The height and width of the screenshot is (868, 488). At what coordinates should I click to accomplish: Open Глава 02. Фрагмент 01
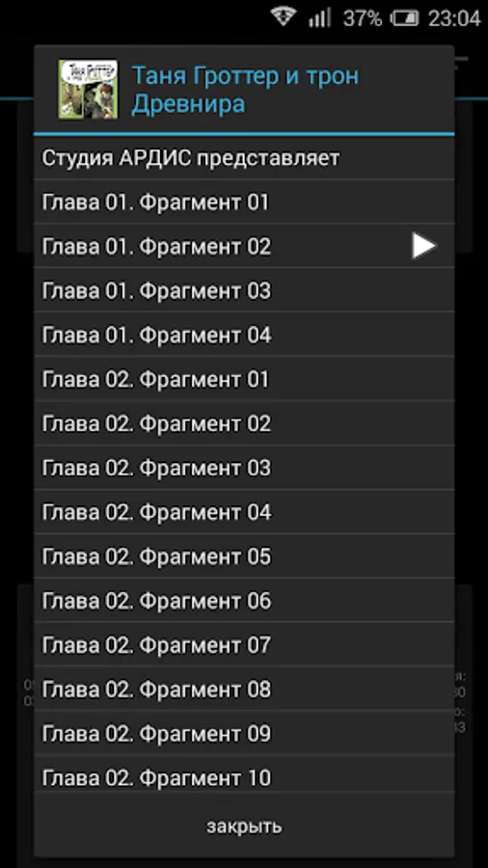click(244, 379)
